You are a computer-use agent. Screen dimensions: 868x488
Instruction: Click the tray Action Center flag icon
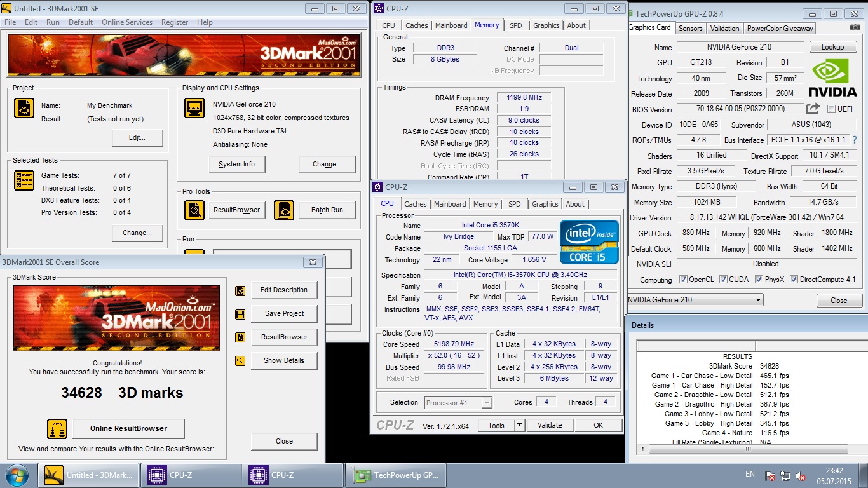tap(770, 475)
